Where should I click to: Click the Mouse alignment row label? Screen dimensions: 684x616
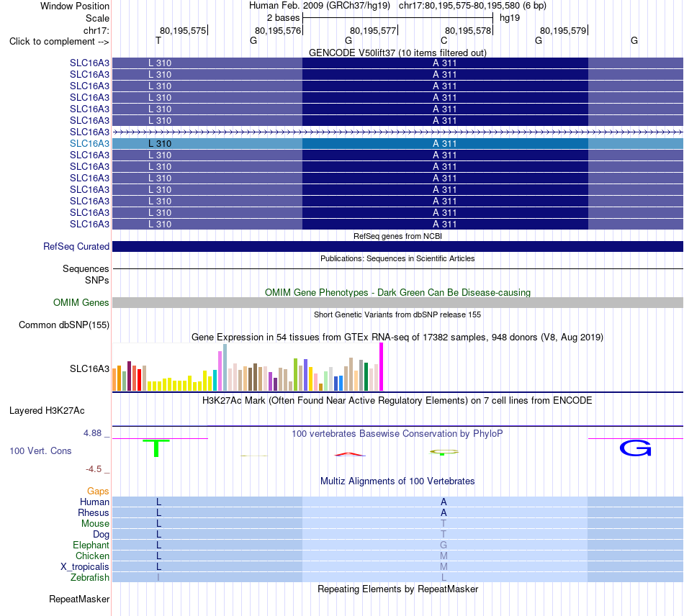[x=95, y=524]
